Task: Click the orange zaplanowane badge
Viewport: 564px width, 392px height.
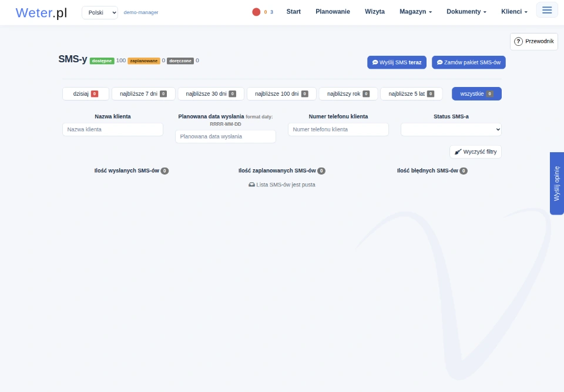Action: [143, 61]
